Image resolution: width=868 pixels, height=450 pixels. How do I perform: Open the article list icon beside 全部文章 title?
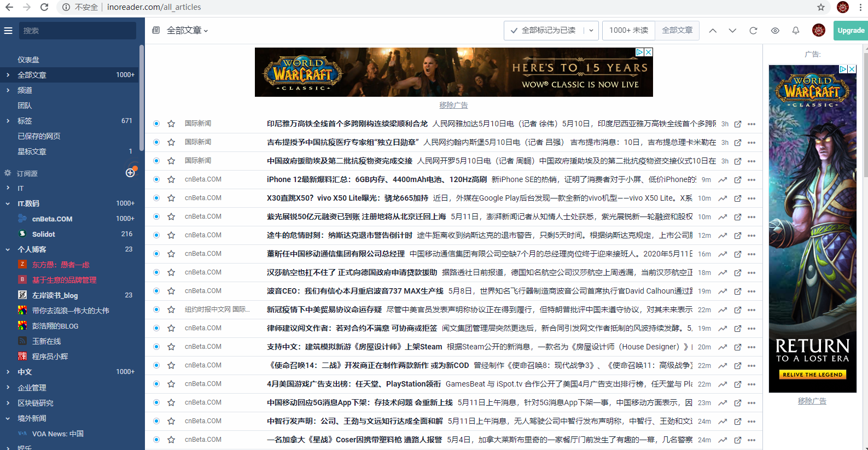(x=156, y=30)
